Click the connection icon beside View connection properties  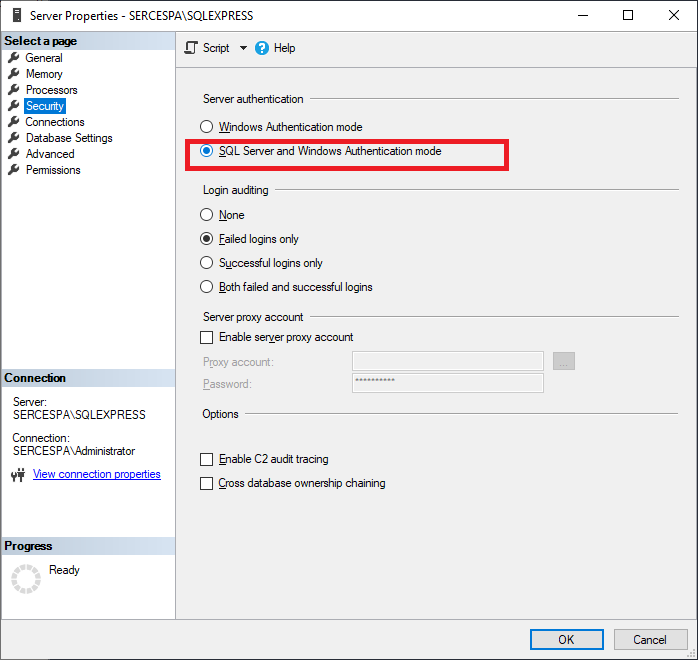tap(17, 475)
